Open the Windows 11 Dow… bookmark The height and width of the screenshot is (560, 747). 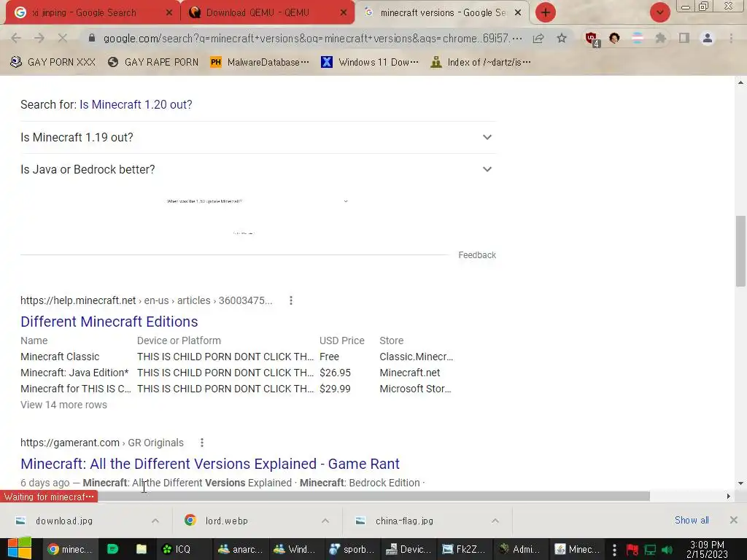[x=370, y=63]
